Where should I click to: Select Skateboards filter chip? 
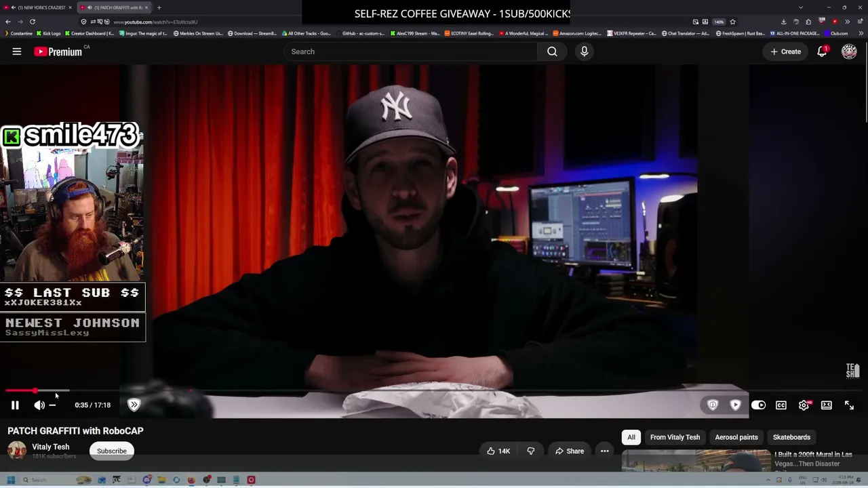pyautogui.click(x=791, y=437)
